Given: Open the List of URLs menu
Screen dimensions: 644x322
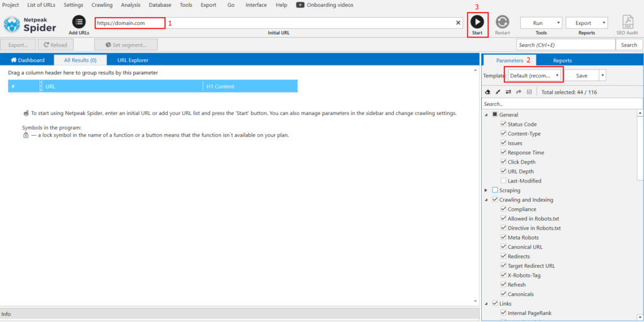Looking at the screenshot, I should tap(41, 5).
